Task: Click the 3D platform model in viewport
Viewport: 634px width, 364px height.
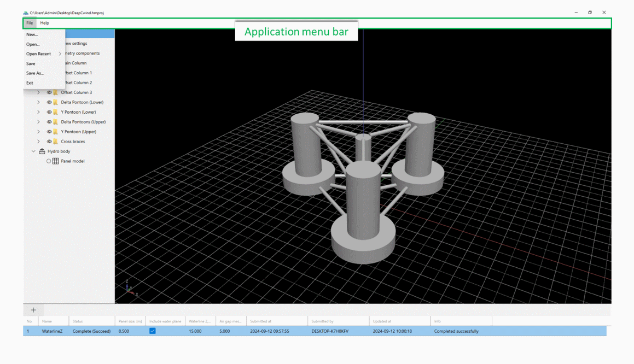Action: (363, 188)
